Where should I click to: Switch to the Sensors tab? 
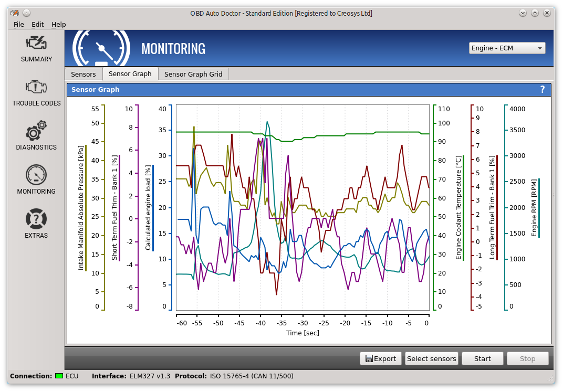pos(84,74)
